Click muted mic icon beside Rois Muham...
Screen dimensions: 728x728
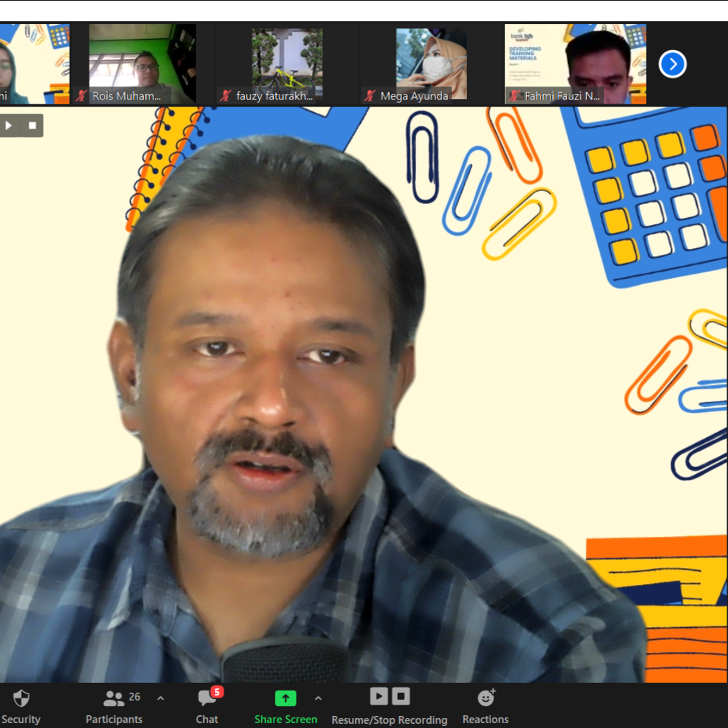pyautogui.click(x=81, y=96)
